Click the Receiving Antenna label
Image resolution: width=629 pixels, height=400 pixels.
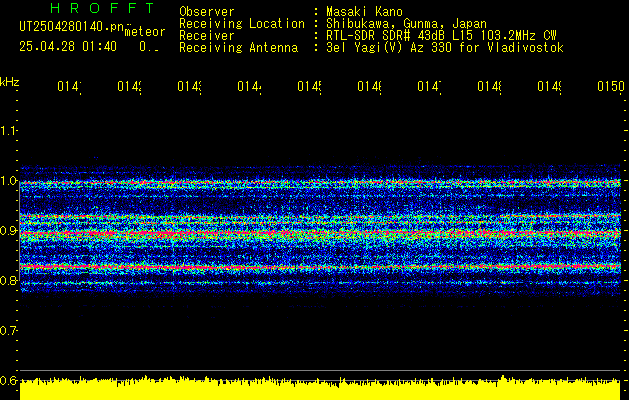point(238,48)
